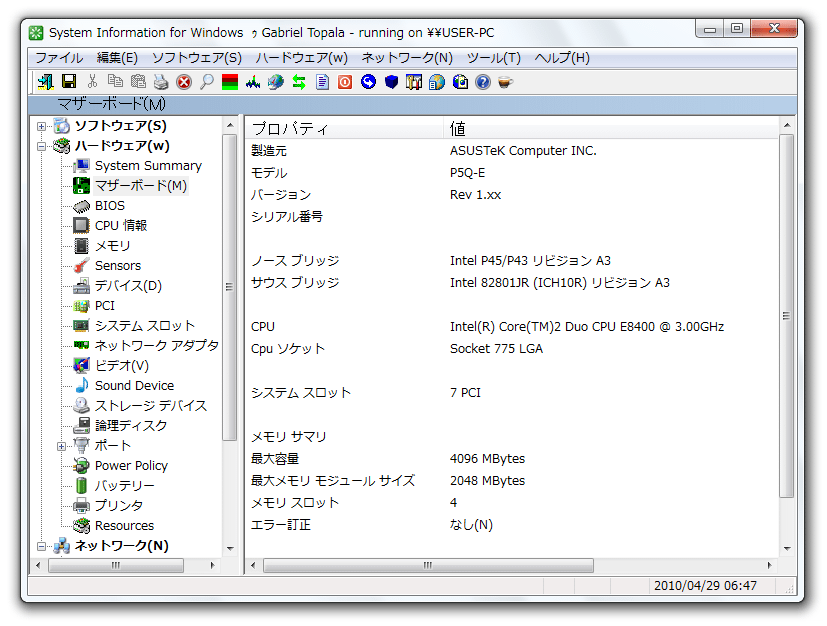Select the PCI tree item

(104, 305)
